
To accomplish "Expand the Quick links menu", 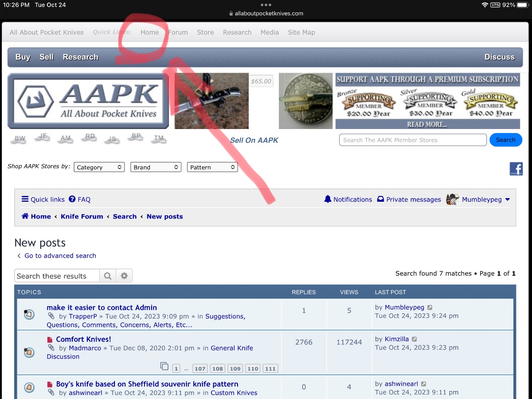I will point(43,199).
